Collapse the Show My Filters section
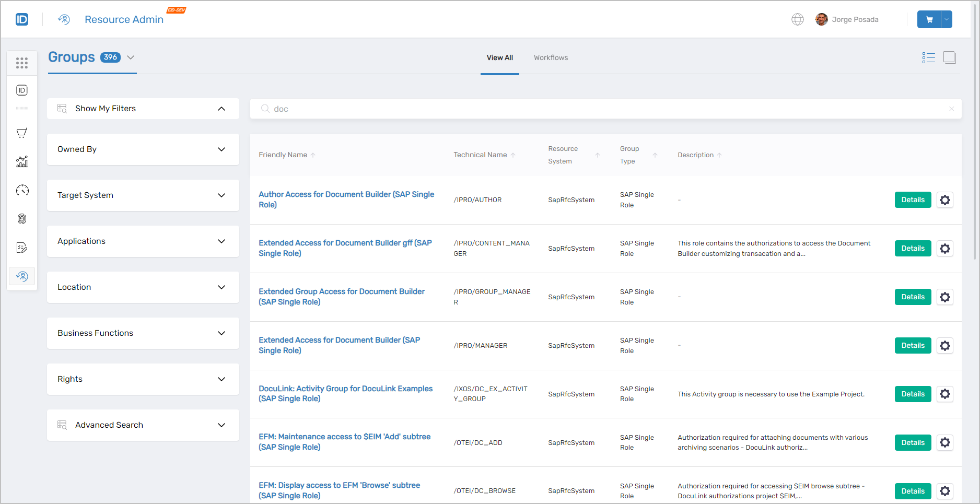 tap(220, 109)
